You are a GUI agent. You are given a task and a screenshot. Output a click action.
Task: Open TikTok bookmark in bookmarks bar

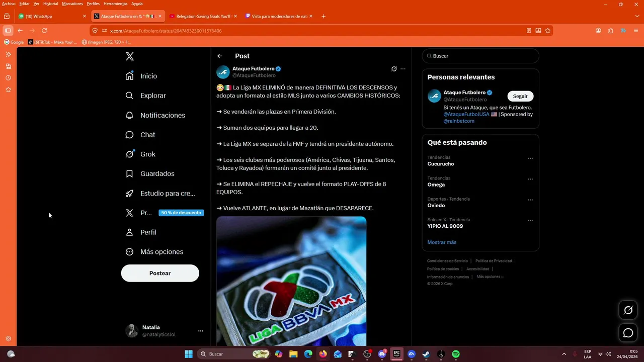click(x=52, y=42)
